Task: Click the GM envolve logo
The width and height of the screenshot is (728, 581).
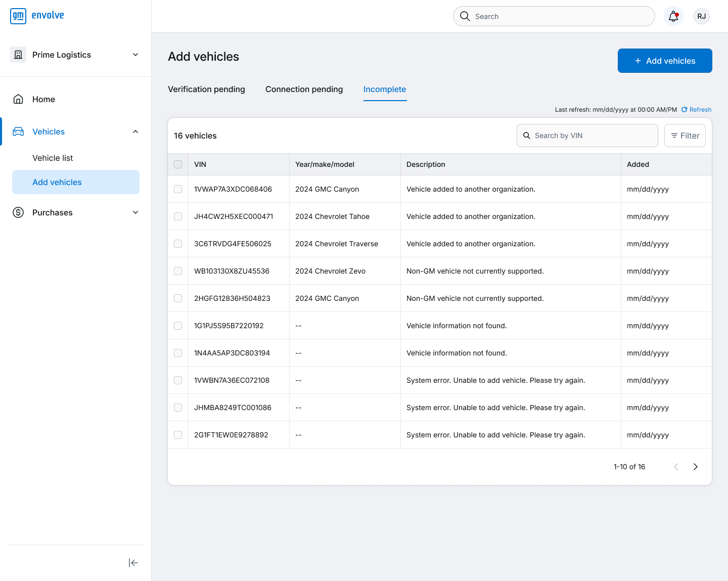Action: 37,16
